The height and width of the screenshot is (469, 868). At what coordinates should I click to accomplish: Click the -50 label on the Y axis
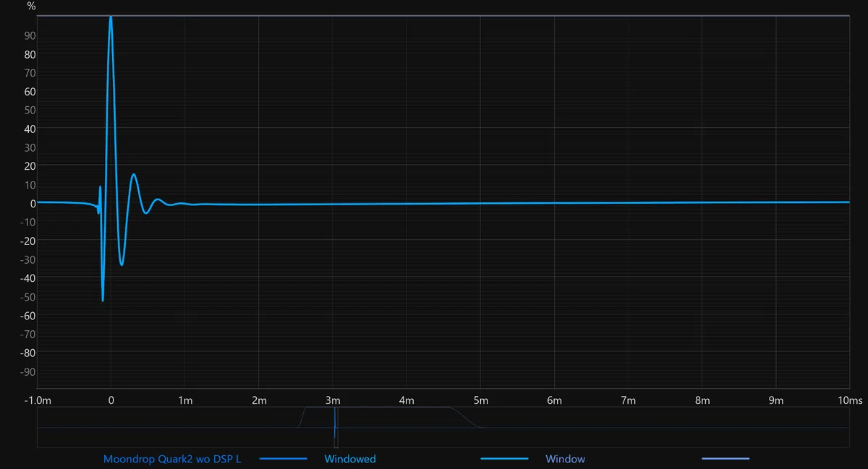point(27,297)
